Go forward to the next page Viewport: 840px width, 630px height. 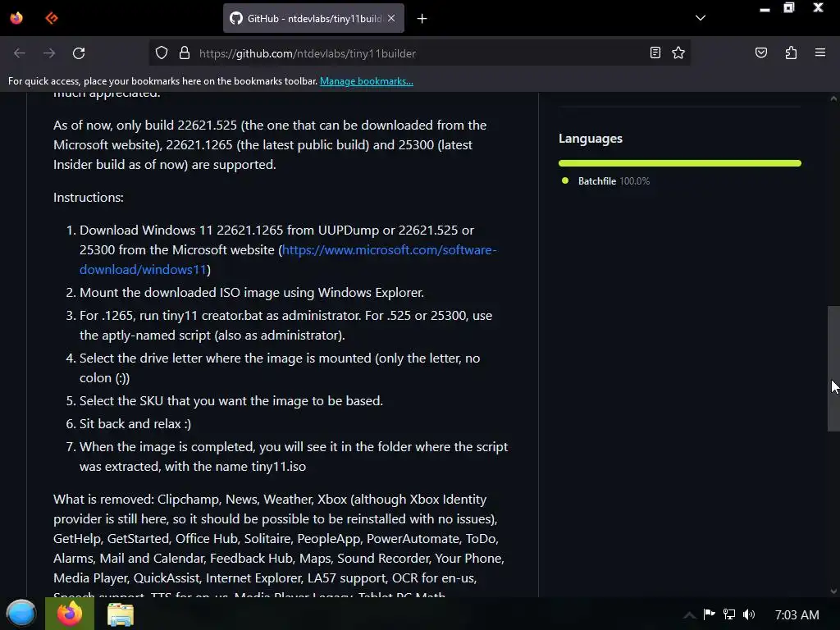point(49,53)
